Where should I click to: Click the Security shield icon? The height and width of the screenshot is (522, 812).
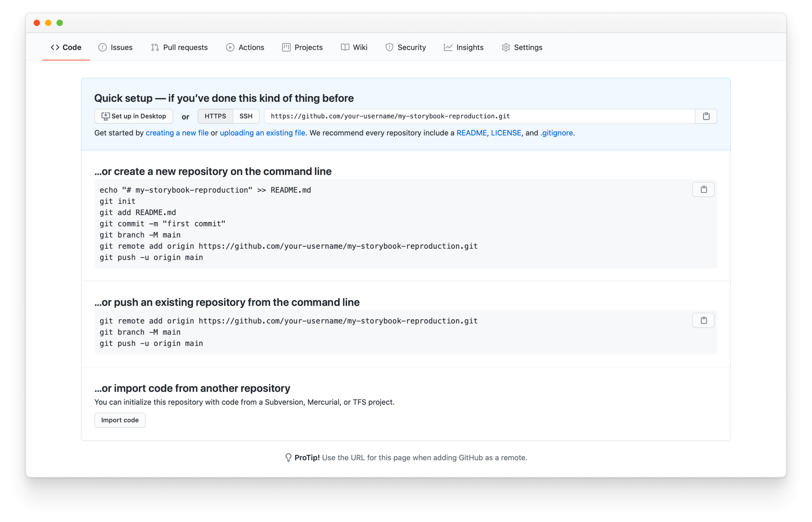click(389, 48)
